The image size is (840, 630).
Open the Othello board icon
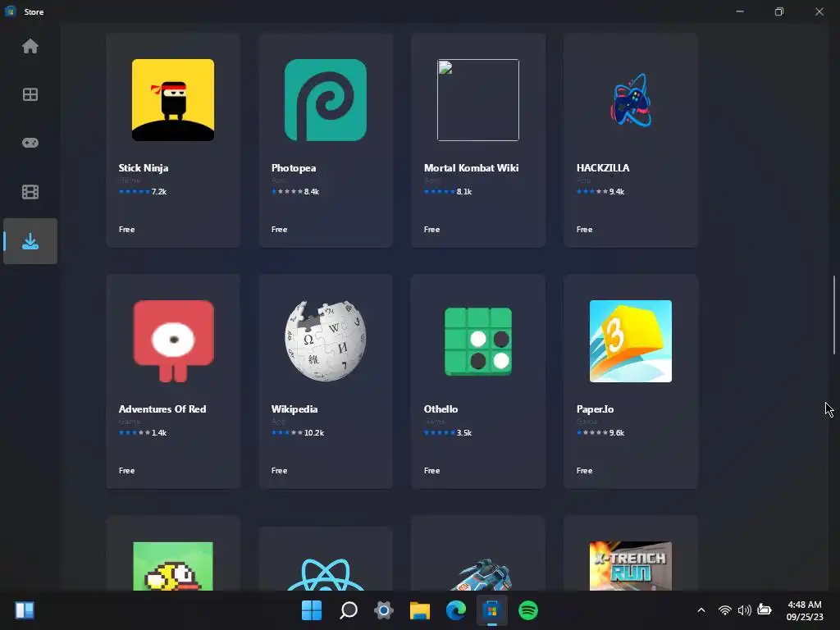pos(478,341)
